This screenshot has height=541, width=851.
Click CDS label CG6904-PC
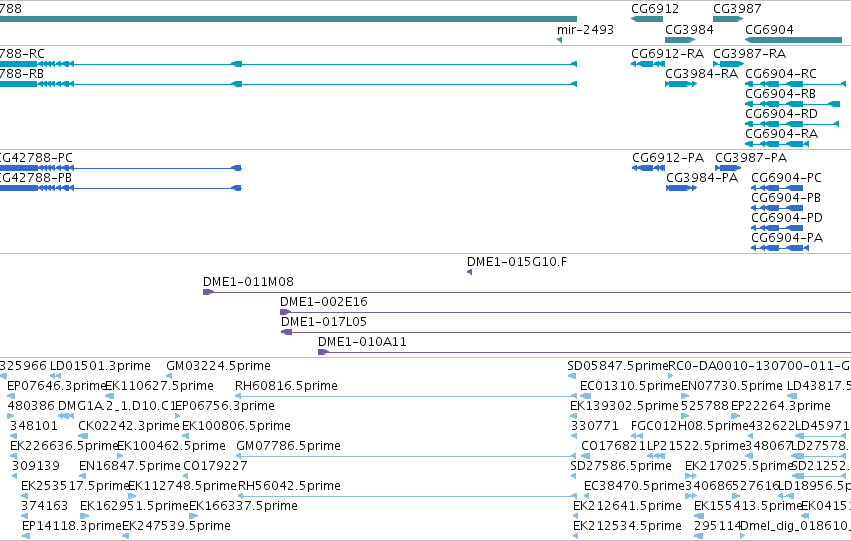[786, 178]
